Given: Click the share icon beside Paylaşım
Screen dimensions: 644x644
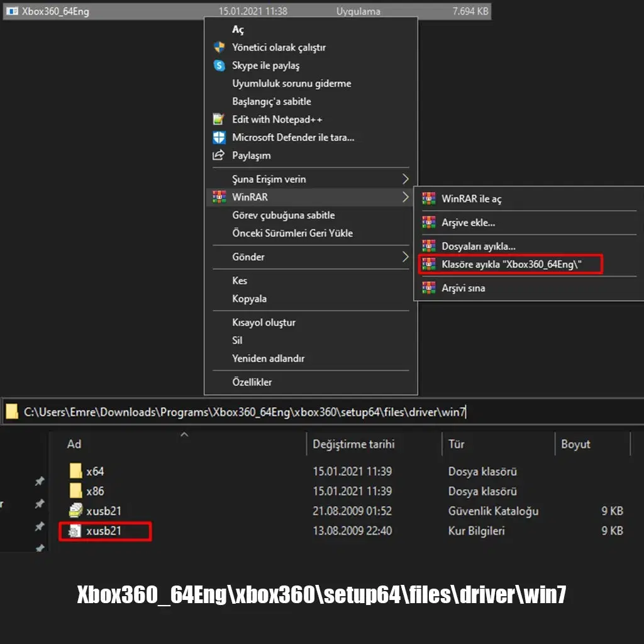Looking at the screenshot, I should point(218,155).
